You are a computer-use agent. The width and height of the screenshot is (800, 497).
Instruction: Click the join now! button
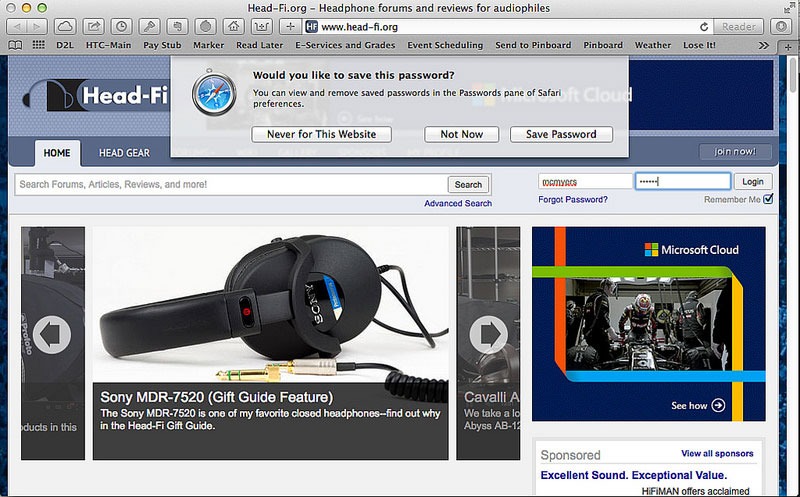point(735,152)
